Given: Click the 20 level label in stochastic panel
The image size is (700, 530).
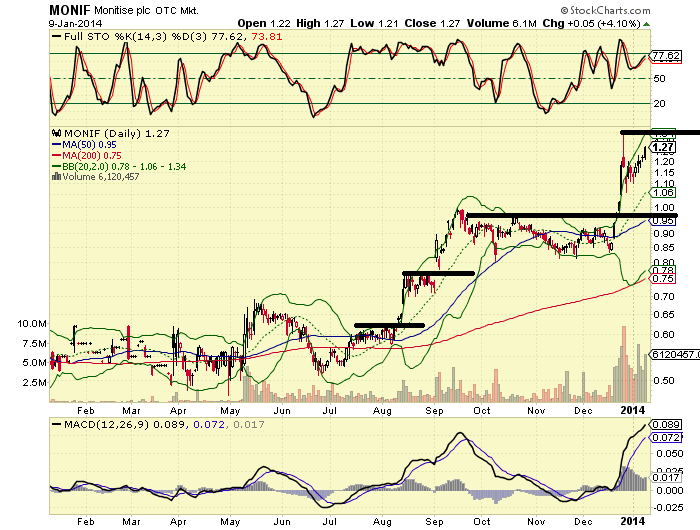Looking at the screenshot, I should [659, 104].
